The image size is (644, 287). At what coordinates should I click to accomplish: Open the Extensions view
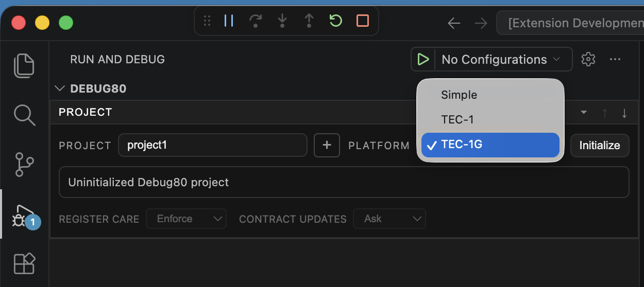pyautogui.click(x=24, y=264)
